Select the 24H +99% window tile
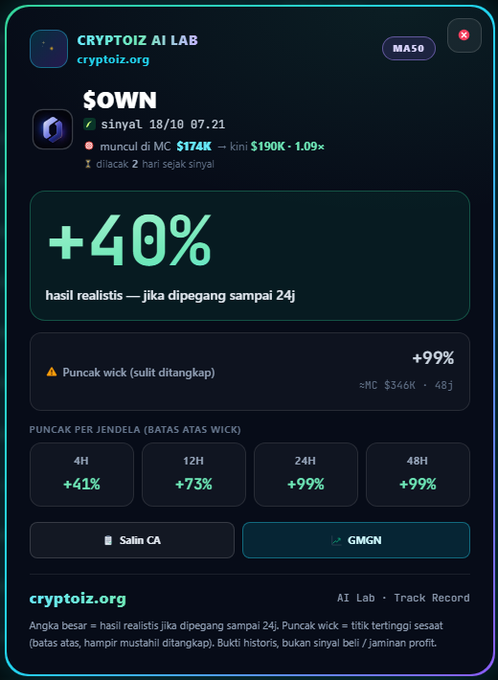This screenshot has width=498, height=680. tap(306, 474)
